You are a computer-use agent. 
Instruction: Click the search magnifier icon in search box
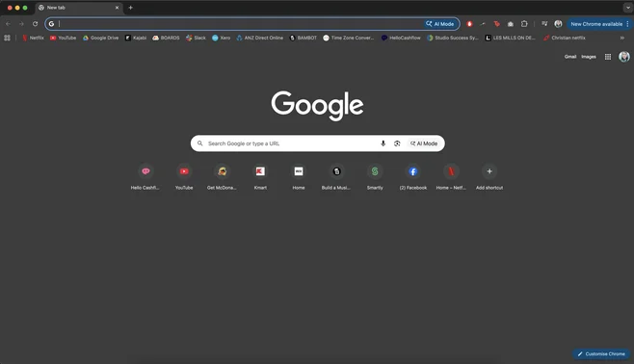pos(199,143)
